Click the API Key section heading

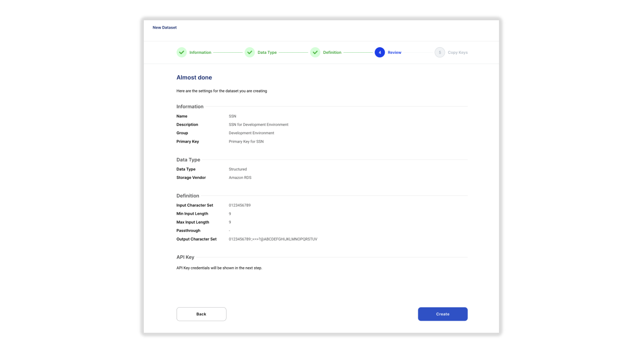click(x=185, y=257)
